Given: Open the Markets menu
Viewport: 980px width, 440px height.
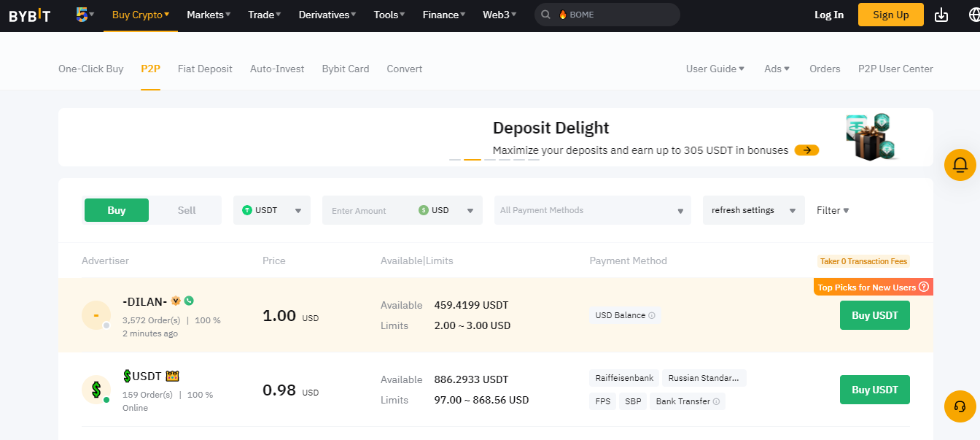Looking at the screenshot, I should (209, 15).
